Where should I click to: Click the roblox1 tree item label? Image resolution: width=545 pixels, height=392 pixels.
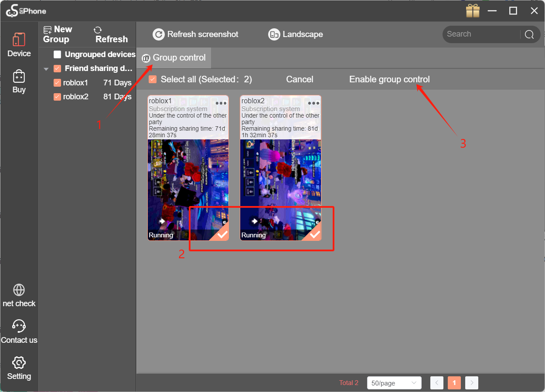pos(75,83)
